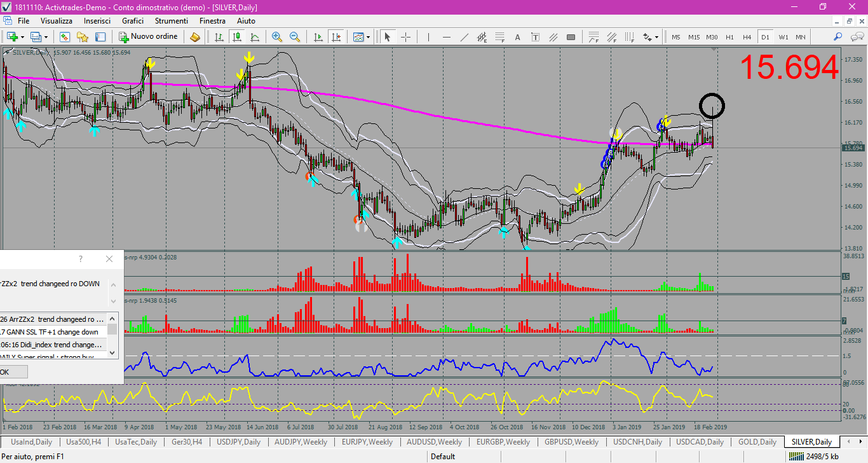
Task: Switch to M30 timeframe
Action: click(712, 37)
